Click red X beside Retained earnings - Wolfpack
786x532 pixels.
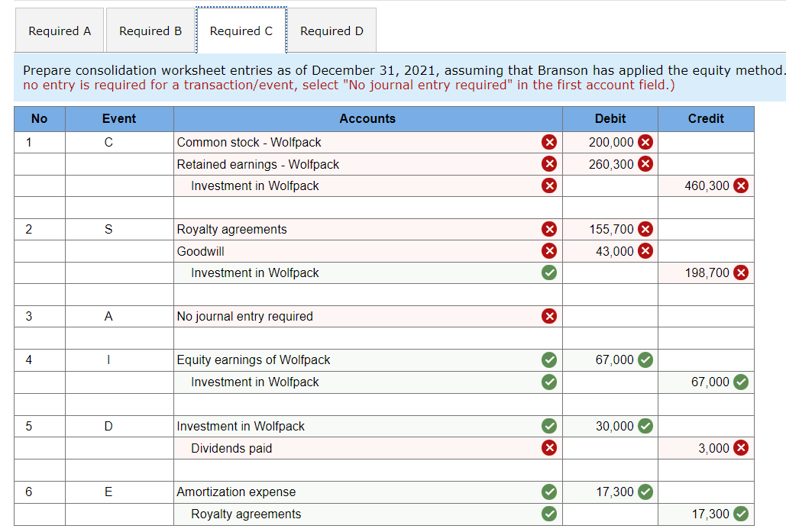click(x=549, y=164)
